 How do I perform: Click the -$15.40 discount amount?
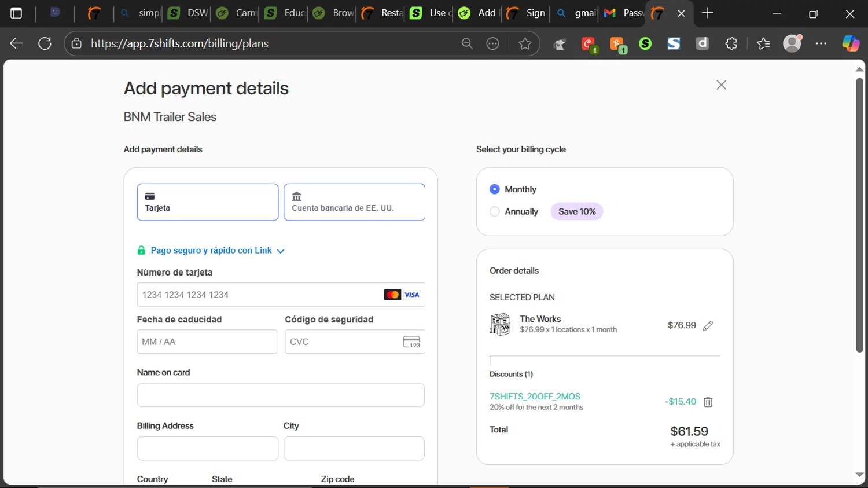pos(681,402)
